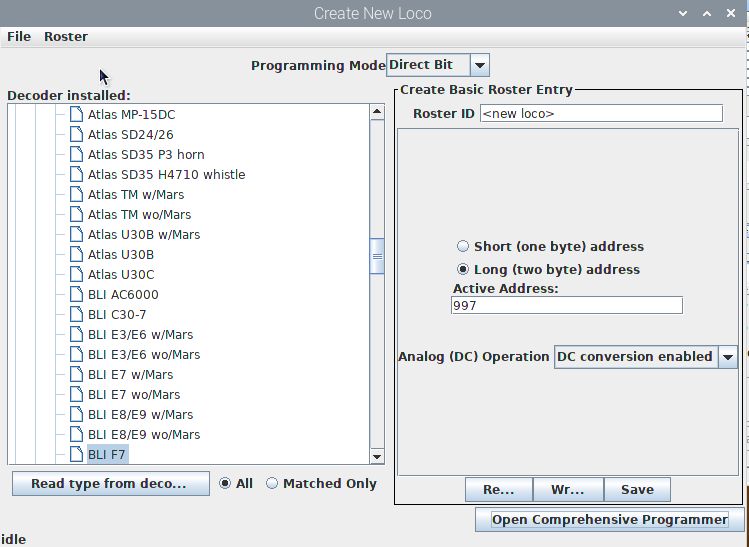Click the file icon beside Atlas TM w/Mars
The width and height of the screenshot is (749, 547).
[76, 195]
